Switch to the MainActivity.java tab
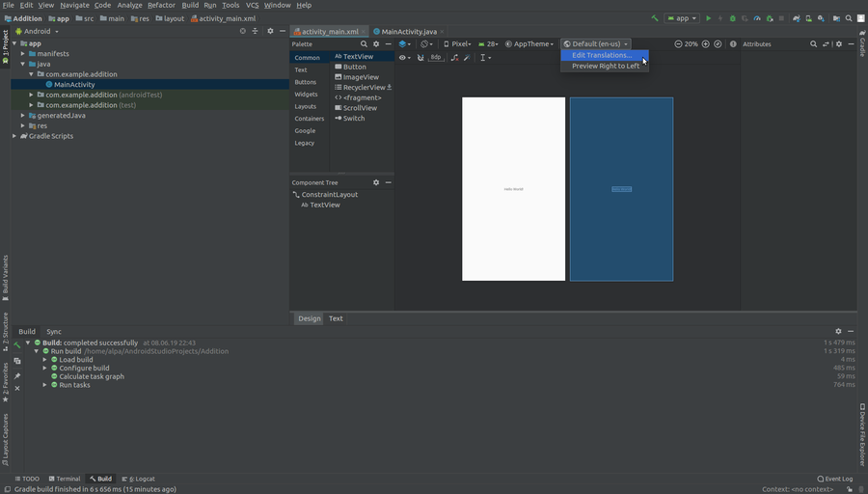 408,32
